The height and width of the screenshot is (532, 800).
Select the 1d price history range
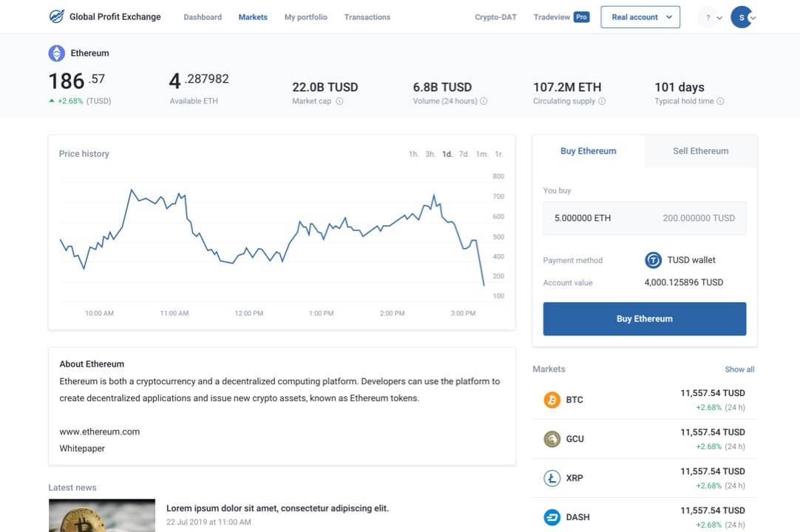coord(447,154)
